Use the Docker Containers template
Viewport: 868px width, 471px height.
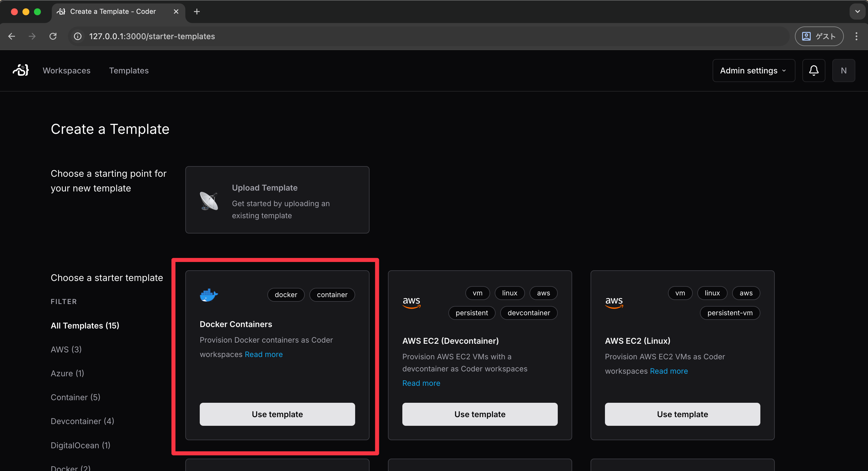click(x=277, y=414)
